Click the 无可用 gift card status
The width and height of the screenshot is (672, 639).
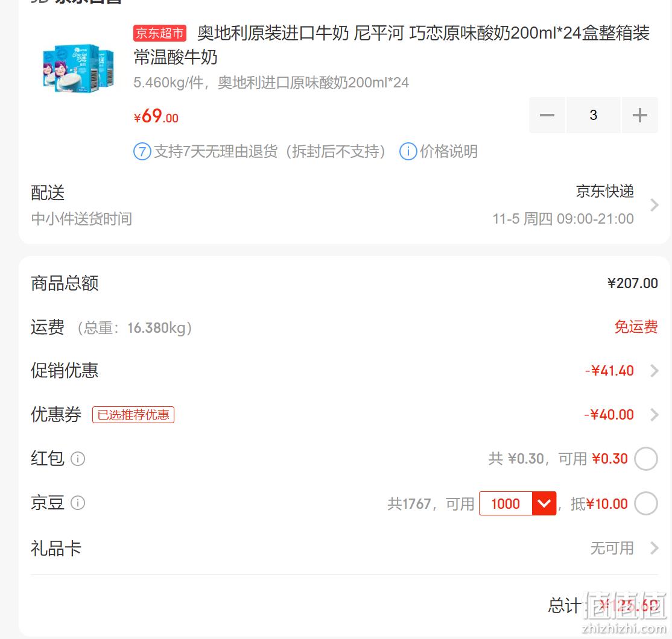coord(612,548)
